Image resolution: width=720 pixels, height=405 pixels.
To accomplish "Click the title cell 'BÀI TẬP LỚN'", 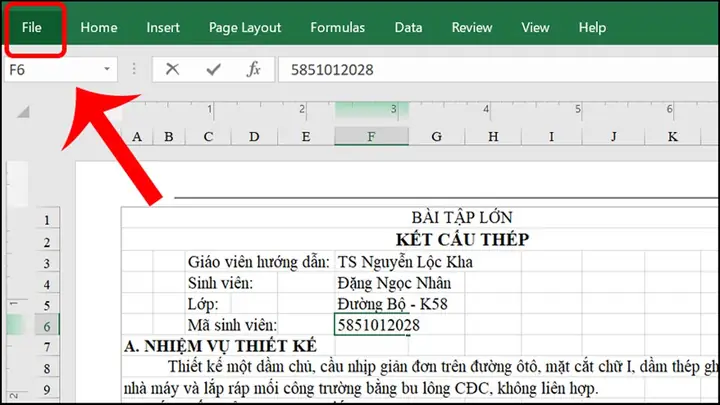I will 462,218.
